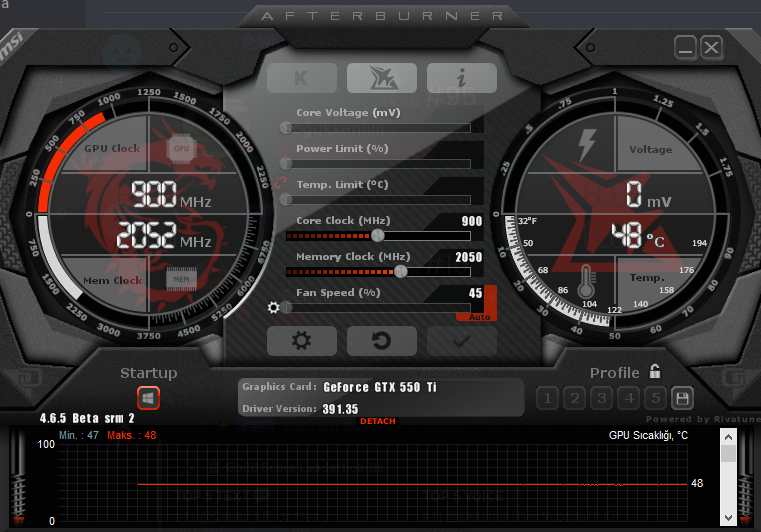The image size is (761, 532).
Task: Select profile slot 3
Action: 601,398
